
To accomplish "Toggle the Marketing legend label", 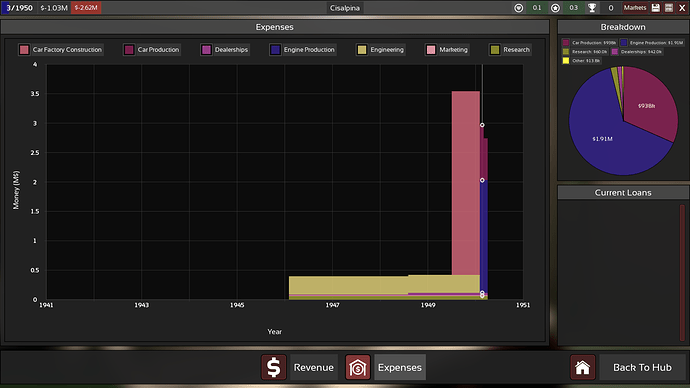I will point(453,50).
